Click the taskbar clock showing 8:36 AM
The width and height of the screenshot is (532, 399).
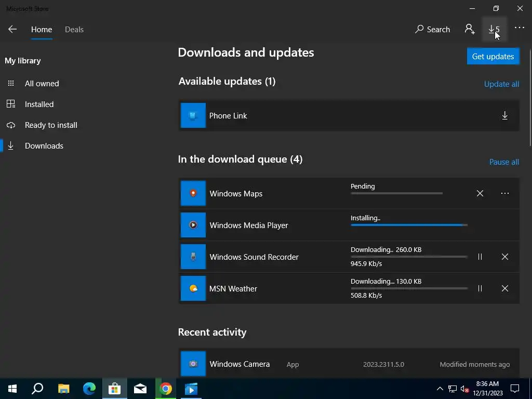pyautogui.click(x=487, y=389)
